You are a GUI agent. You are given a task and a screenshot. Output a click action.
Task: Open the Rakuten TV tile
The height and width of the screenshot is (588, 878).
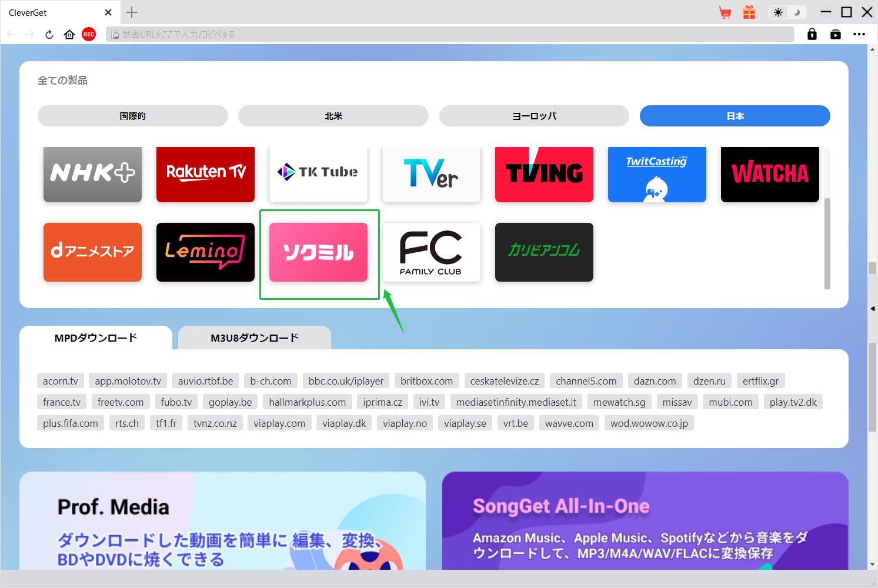pos(205,174)
